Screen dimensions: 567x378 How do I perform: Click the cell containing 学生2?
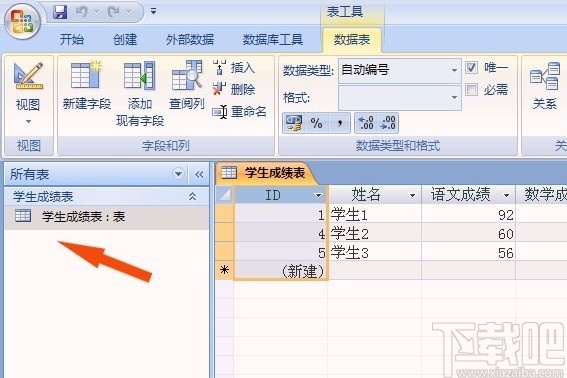(x=375, y=234)
